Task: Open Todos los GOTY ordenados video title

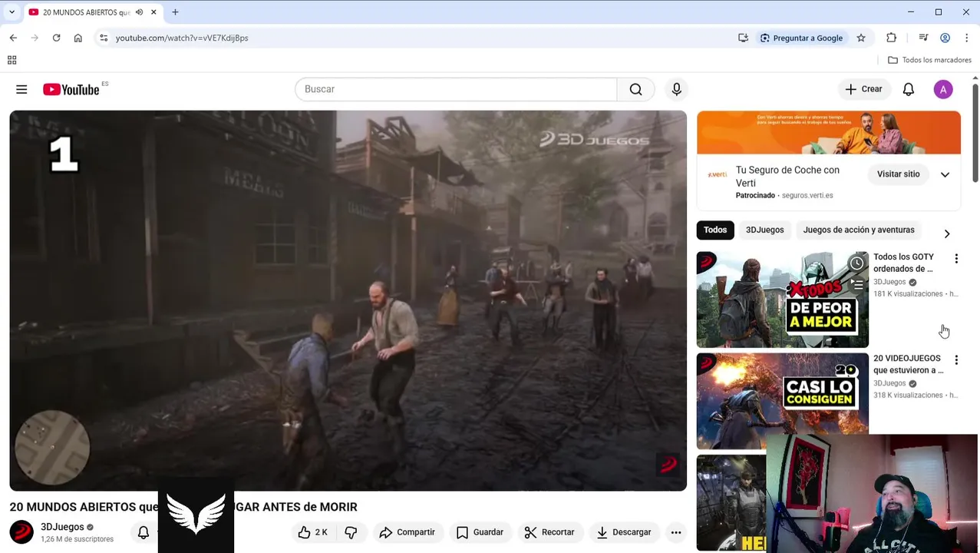Action: [903, 263]
